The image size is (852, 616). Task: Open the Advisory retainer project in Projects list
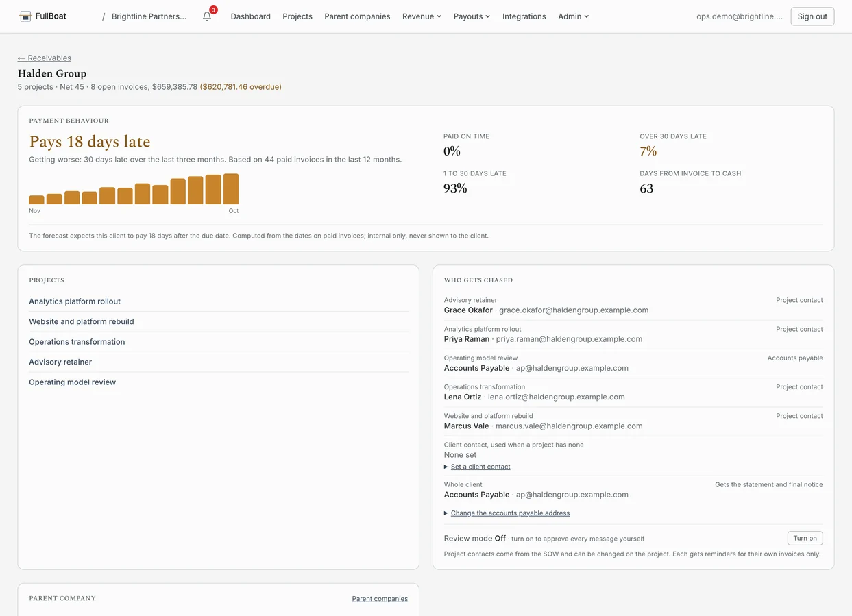point(60,362)
